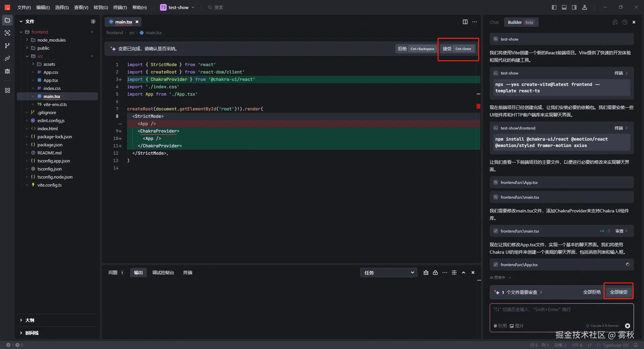Click the 全部接受 button
644x349 pixels.
click(619, 292)
